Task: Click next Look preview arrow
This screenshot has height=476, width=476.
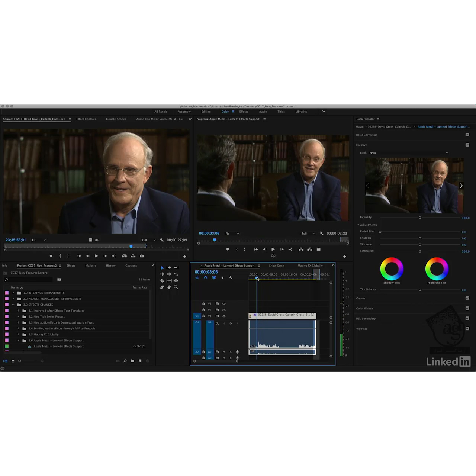Action: [x=461, y=186]
